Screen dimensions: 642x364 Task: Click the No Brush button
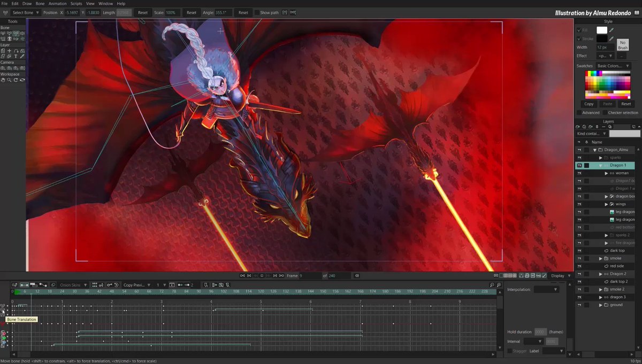click(623, 45)
